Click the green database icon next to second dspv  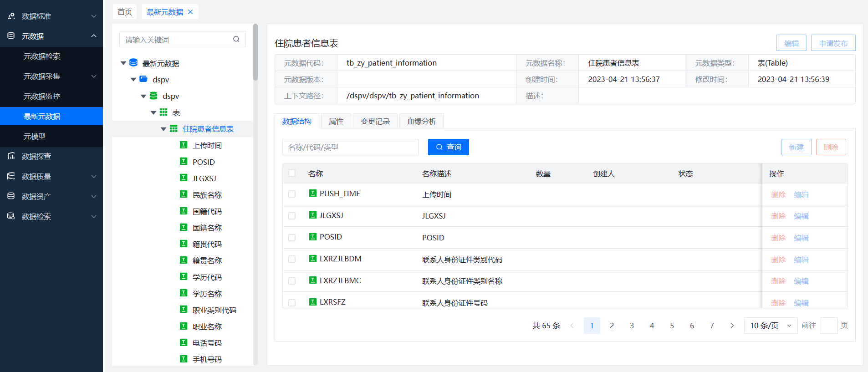pos(153,96)
